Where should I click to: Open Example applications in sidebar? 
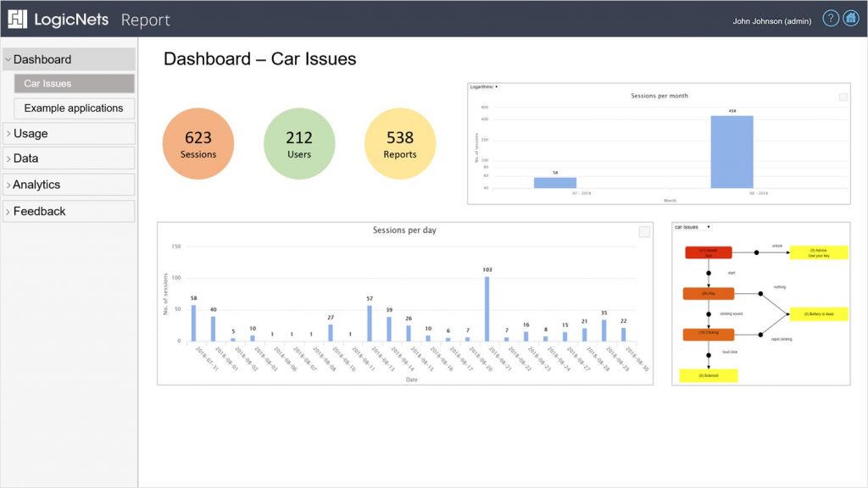(74, 108)
